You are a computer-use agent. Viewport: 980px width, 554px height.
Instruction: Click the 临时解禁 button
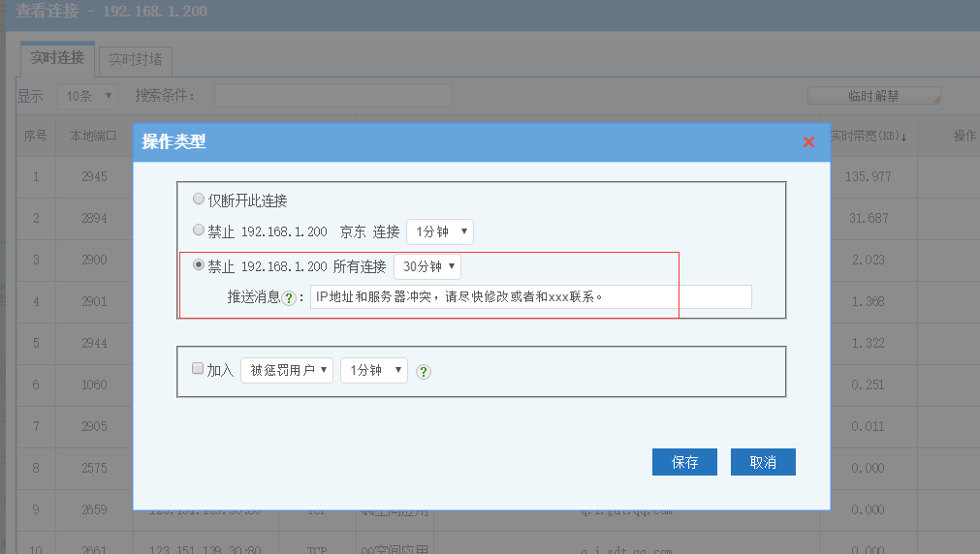[x=873, y=96]
